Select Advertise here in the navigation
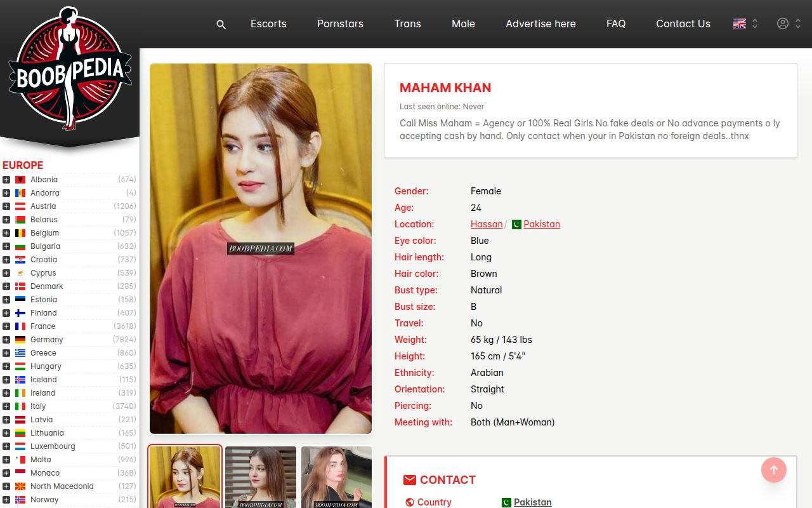This screenshot has height=508, width=812. click(x=540, y=23)
